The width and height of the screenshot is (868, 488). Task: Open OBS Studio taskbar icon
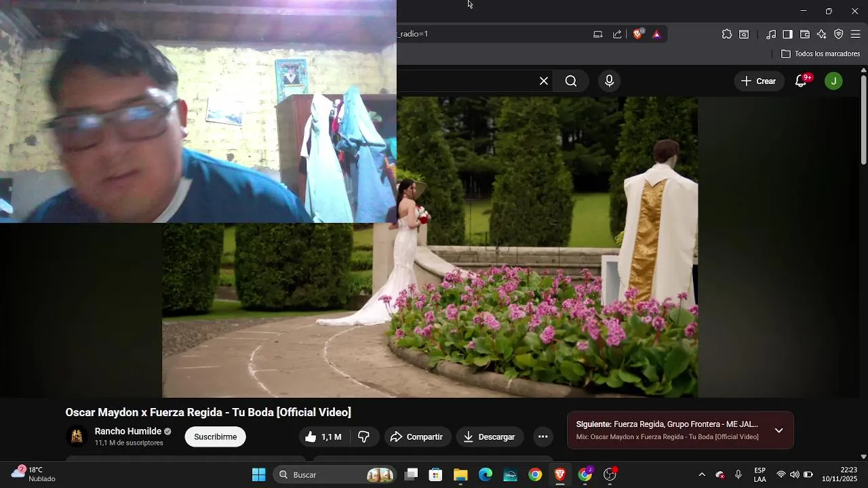pyautogui.click(x=610, y=474)
